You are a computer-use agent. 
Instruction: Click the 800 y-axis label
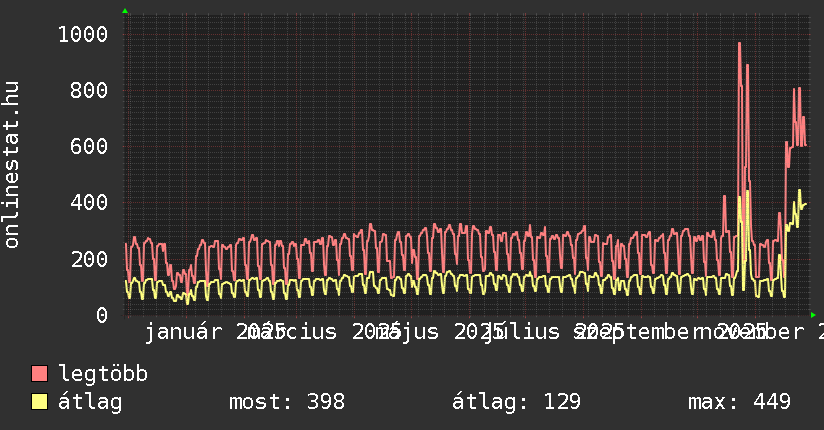click(x=88, y=91)
